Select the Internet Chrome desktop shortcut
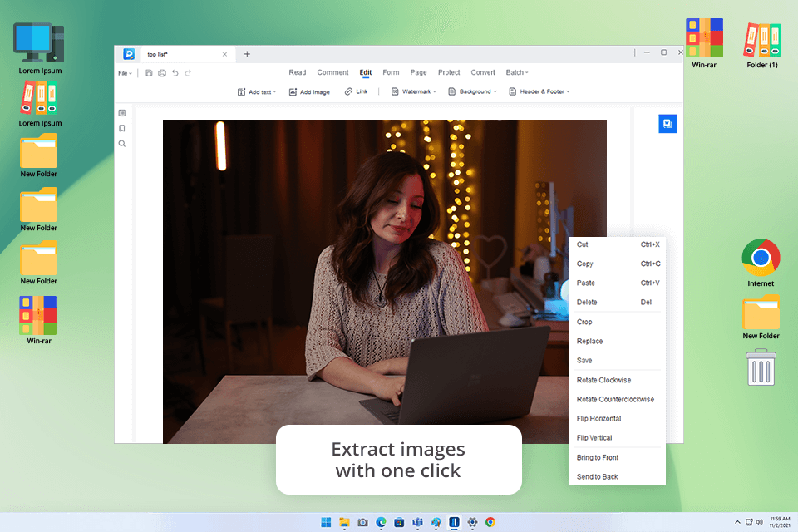The image size is (798, 532). (761, 263)
